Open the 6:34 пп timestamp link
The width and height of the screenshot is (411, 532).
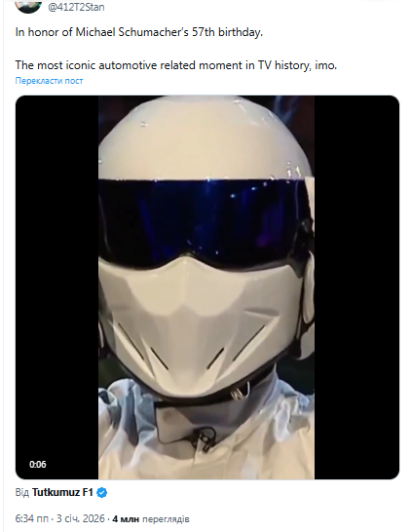pos(31,518)
